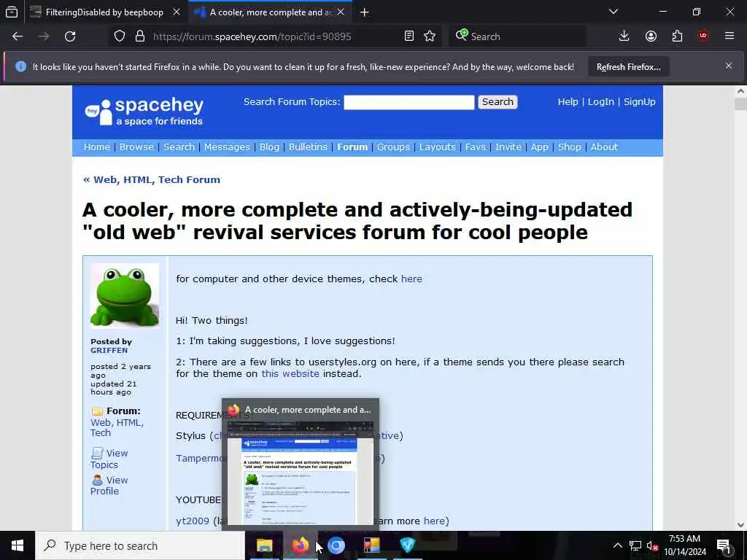Click the Windows taskbar search box
Image resolution: width=747 pixels, height=560 pixels.
tap(140, 545)
